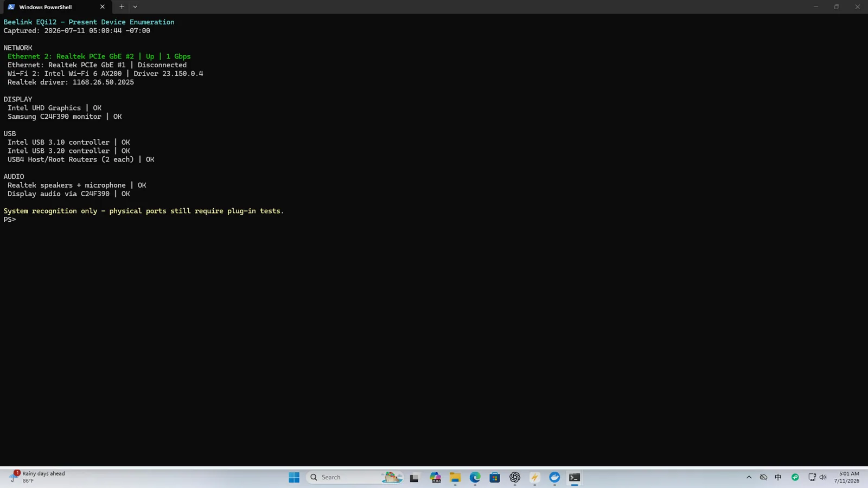Open the lightning bolt app in taskbar
Screen dimensions: 868x488
coord(535,478)
